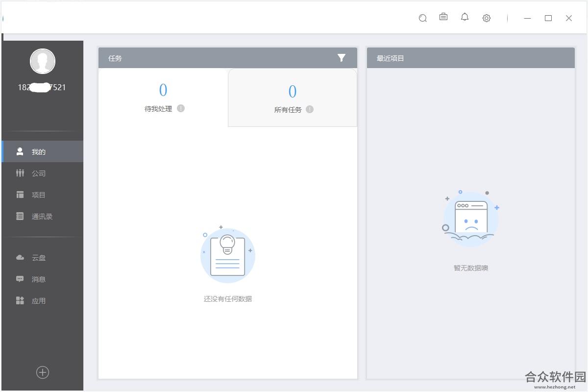
Task: Click the chat bubble icon beside 消息
Action: pyautogui.click(x=20, y=279)
